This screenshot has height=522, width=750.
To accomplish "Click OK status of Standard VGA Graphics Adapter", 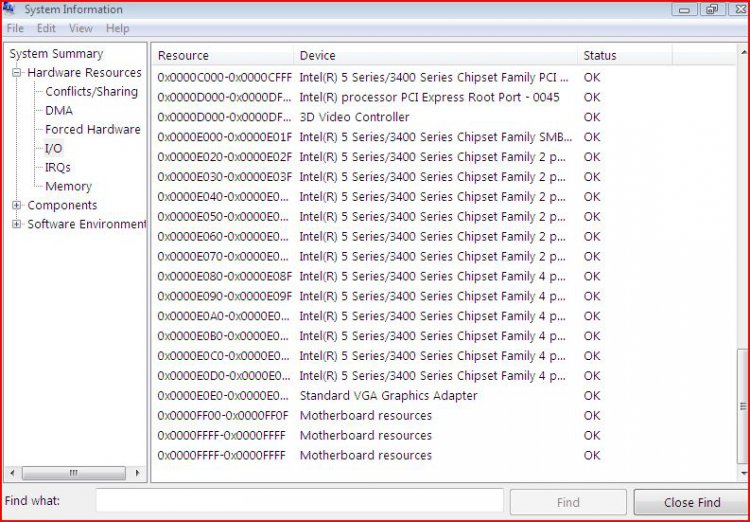I will point(592,396).
